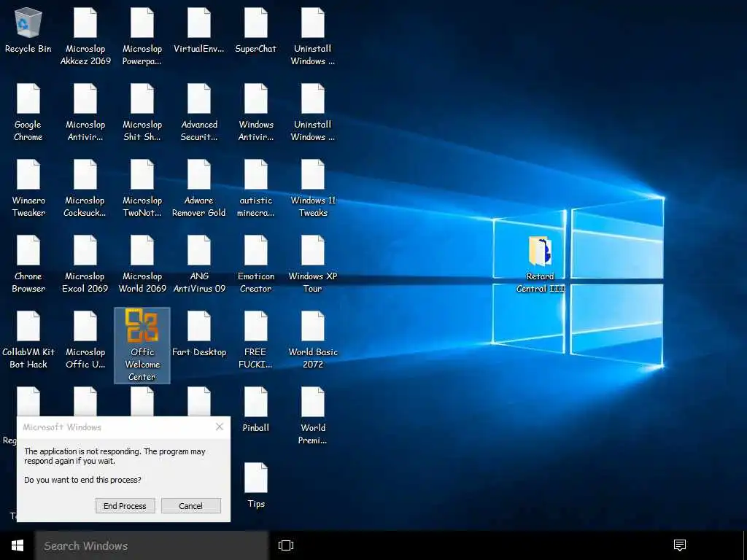Open Adware Remover Gold

pyautogui.click(x=198, y=188)
